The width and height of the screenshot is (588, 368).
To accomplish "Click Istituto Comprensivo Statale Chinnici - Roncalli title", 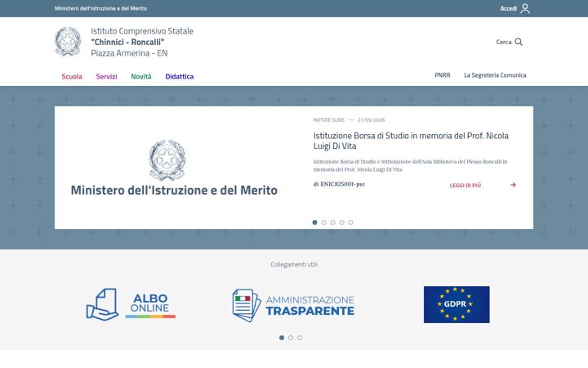I will pos(142,42).
